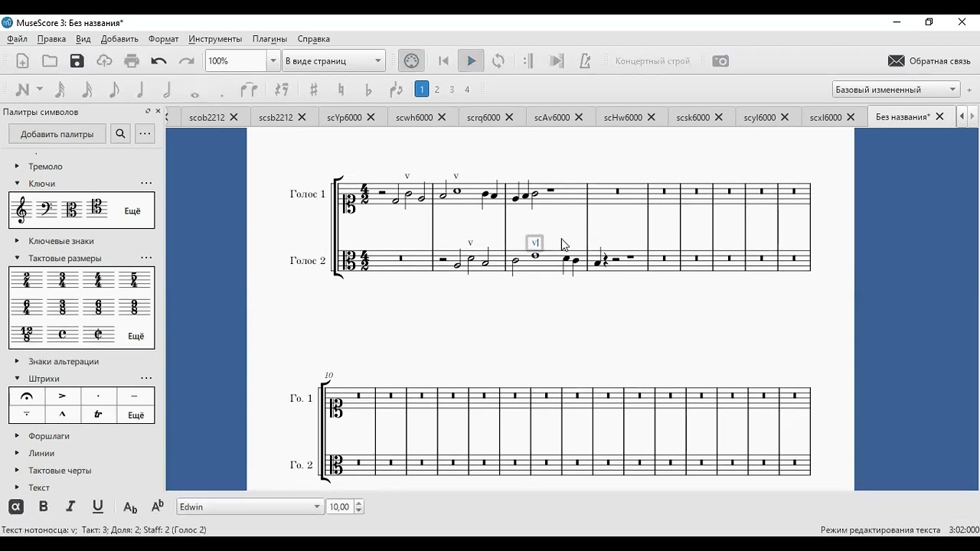Toggle note input mode N icon

tap(22, 90)
